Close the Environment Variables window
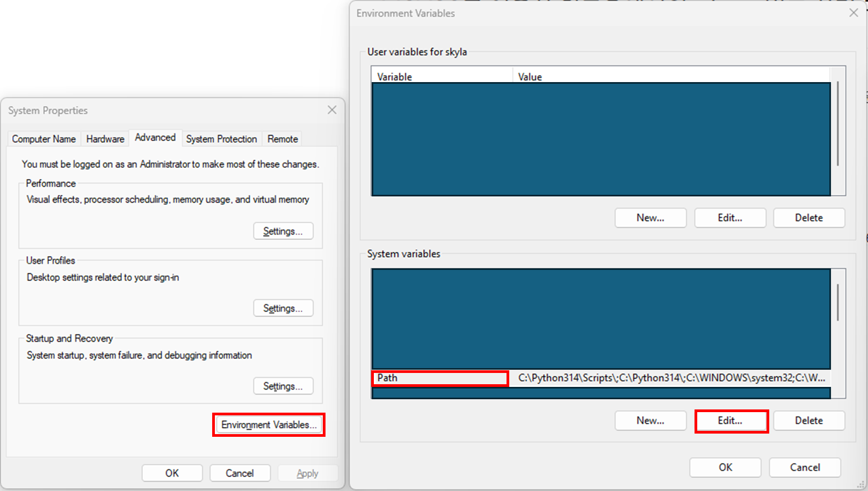Viewport: 868px width, 491px height. pyautogui.click(x=853, y=13)
